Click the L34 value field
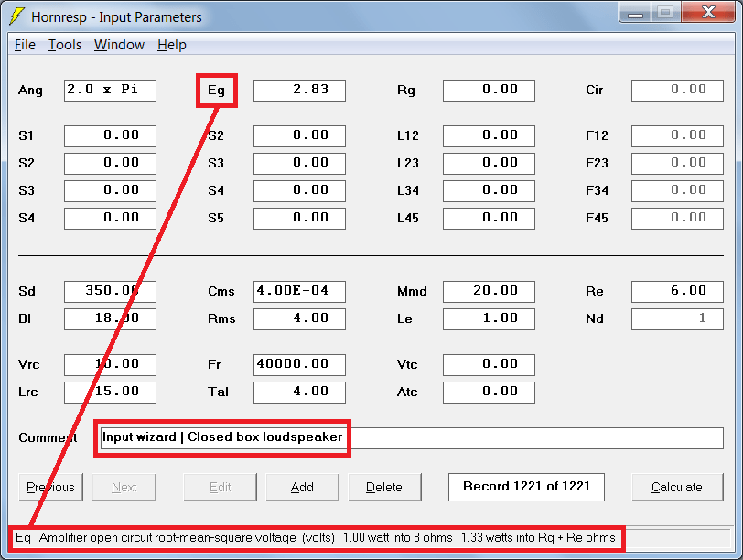The image size is (743, 560). (x=489, y=191)
